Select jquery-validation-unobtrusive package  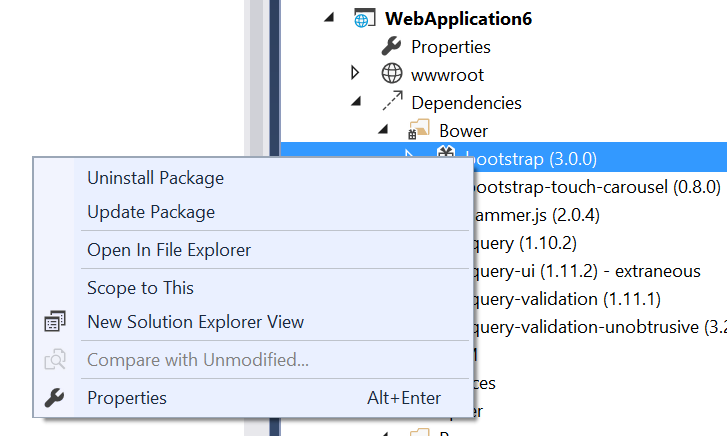click(x=600, y=327)
